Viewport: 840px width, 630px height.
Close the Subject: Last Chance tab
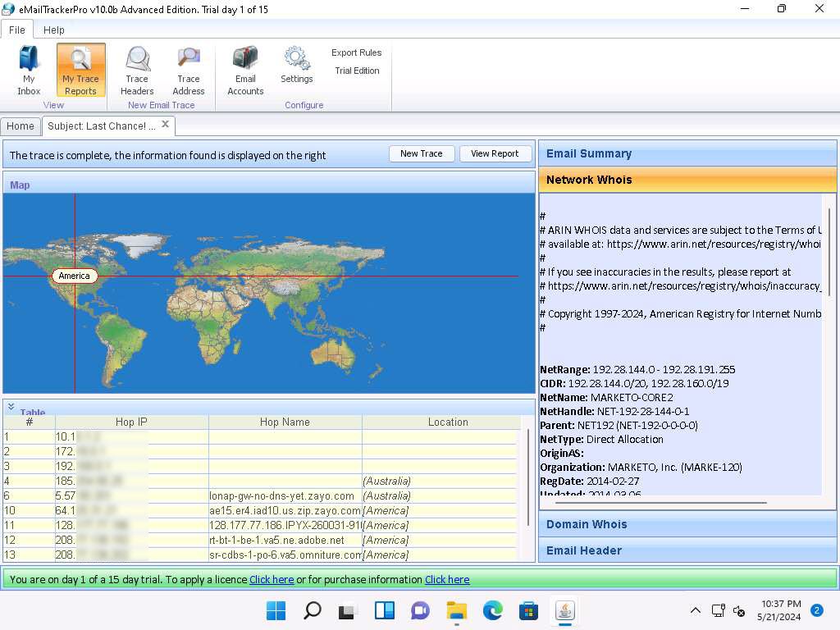pos(165,125)
